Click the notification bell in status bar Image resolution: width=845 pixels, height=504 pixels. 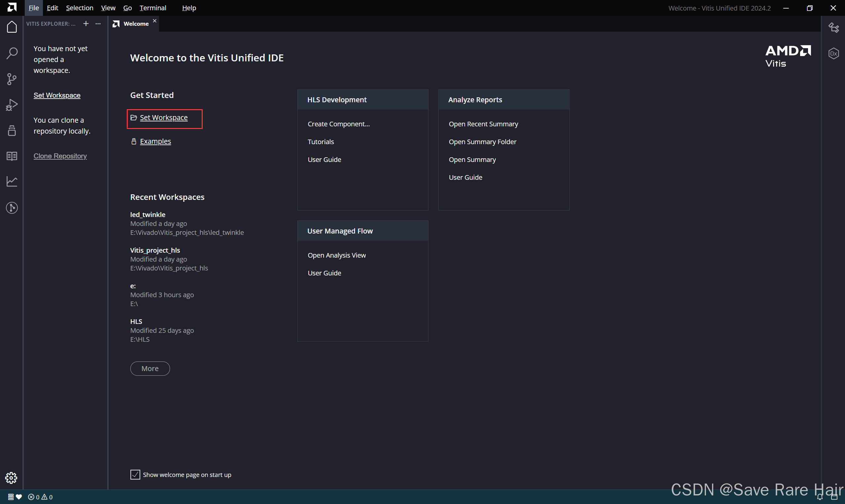(x=820, y=497)
